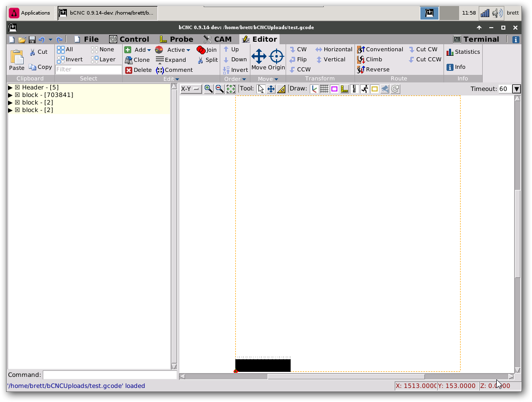
Task: Open the CAM ribbon tab
Action: [218, 39]
